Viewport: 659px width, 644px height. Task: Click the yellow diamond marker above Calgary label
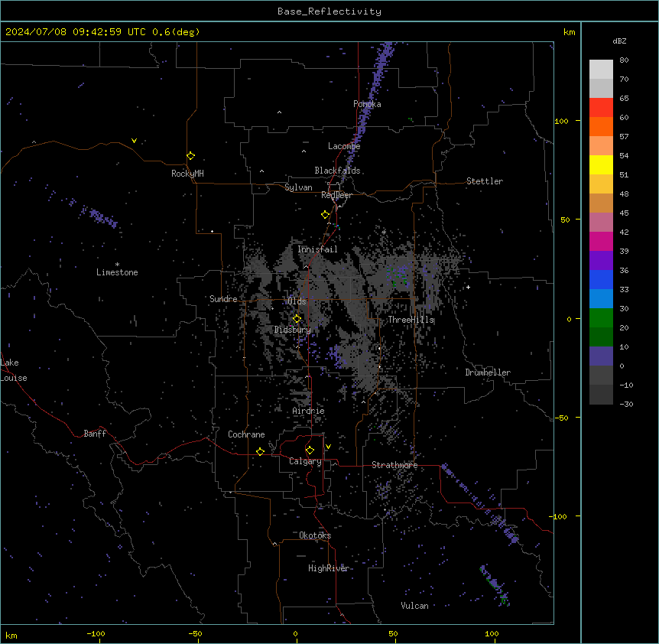click(x=310, y=450)
